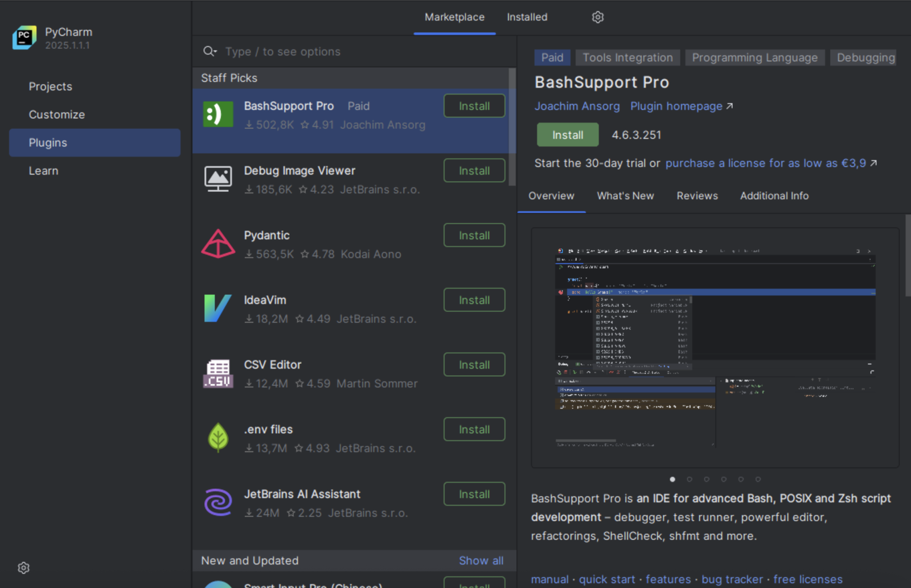911x588 pixels.
Task: Install the IdeaVim plugin
Action: (474, 300)
